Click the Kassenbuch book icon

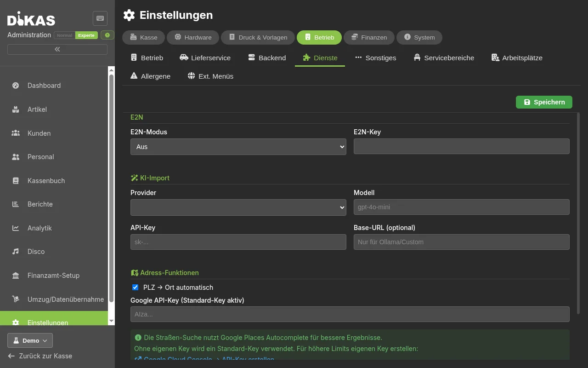[x=16, y=181]
